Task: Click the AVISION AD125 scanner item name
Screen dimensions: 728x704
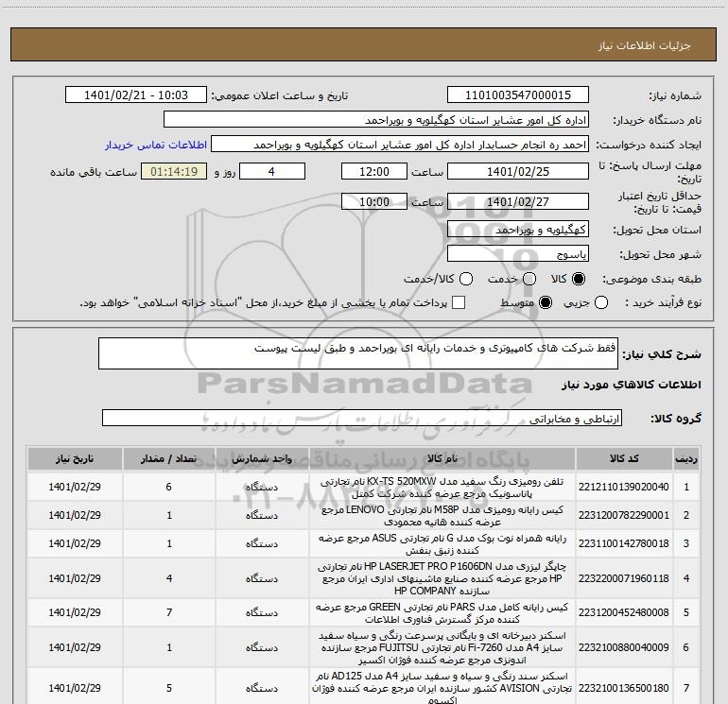Action: coord(442,688)
